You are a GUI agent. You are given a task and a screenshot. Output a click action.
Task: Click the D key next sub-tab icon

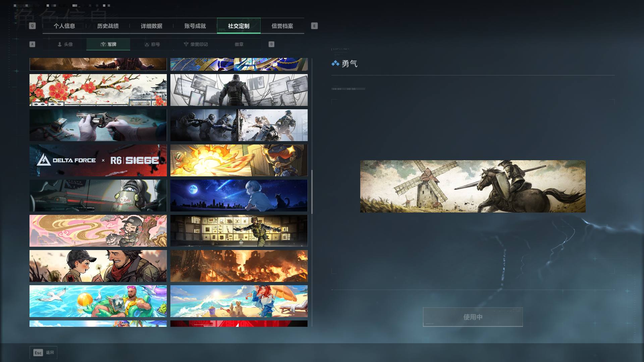pyautogui.click(x=271, y=44)
